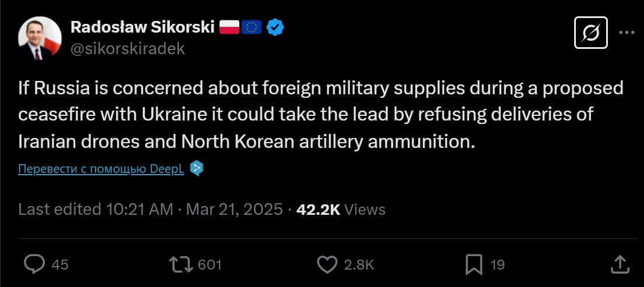
Task: Click the tweet text about Russia
Action: 320,115
